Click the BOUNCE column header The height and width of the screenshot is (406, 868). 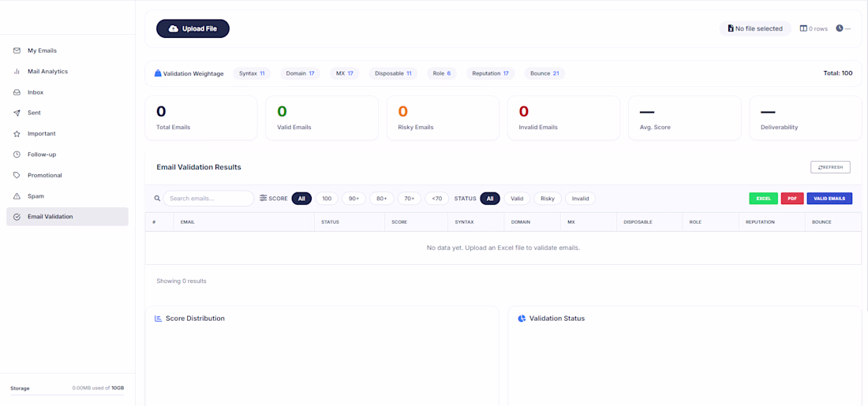pos(833,222)
